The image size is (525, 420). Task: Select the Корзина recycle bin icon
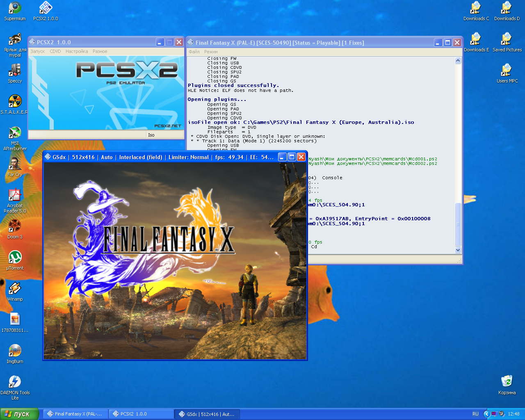(x=507, y=385)
